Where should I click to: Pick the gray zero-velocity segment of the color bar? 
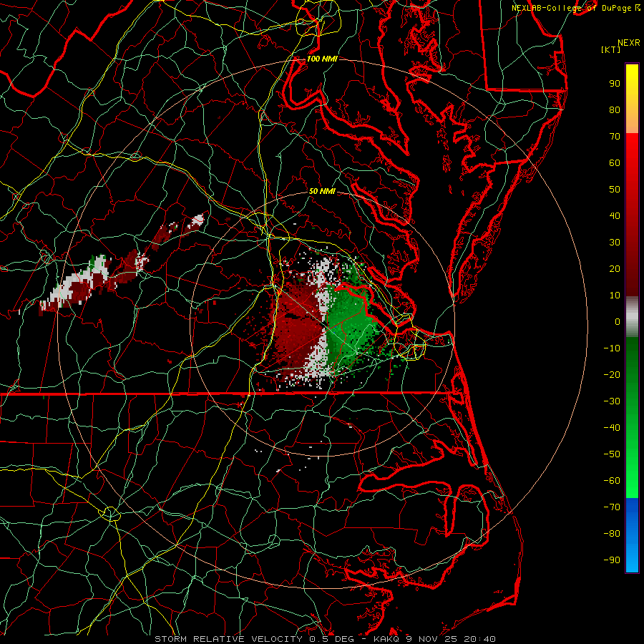pyautogui.click(x=632, y=317)
